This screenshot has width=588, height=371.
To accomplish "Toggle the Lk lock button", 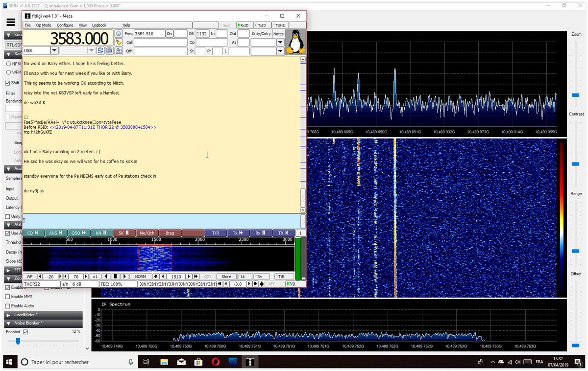I will 245,277.
